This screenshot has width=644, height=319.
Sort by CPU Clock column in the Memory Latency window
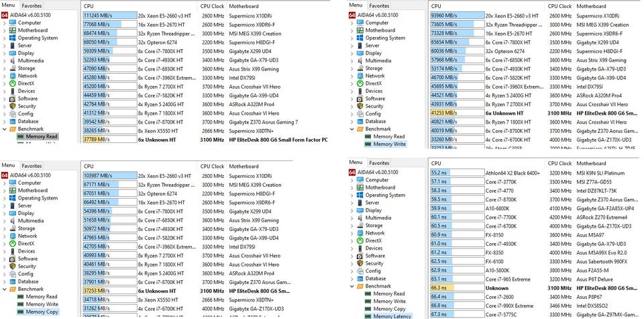click(559, 163)
